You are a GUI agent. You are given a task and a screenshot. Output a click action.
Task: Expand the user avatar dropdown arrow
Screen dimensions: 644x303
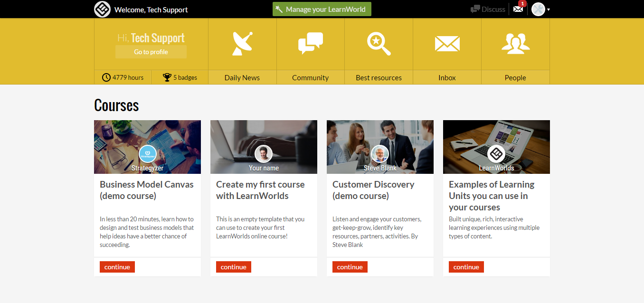549,9
